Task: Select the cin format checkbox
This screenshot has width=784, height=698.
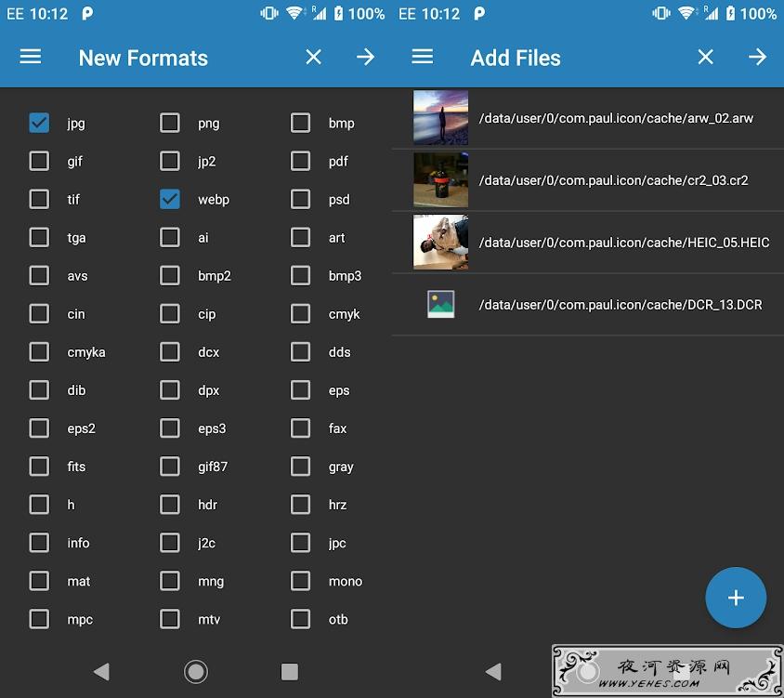Action: 39,314
